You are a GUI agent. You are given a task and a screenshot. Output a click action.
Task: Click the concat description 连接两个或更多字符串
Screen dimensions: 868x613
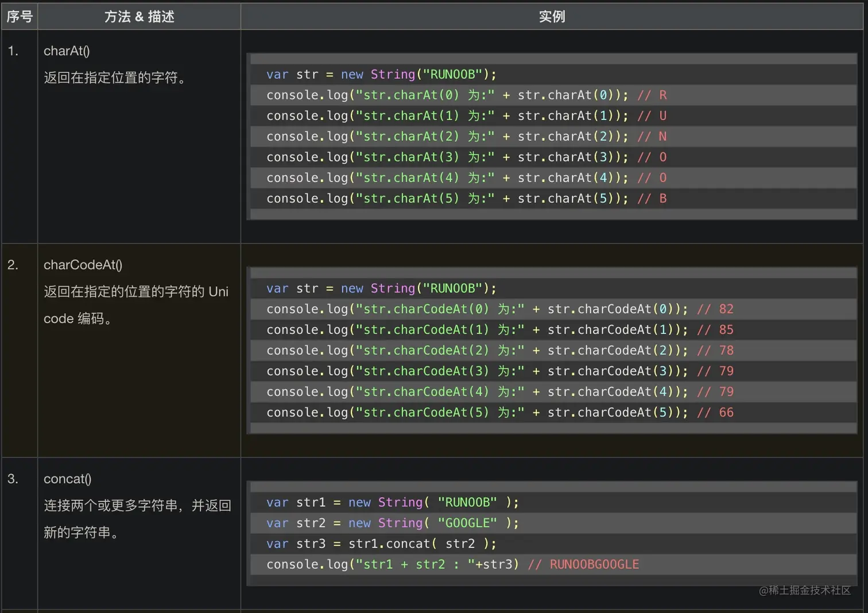coord(137,519)
